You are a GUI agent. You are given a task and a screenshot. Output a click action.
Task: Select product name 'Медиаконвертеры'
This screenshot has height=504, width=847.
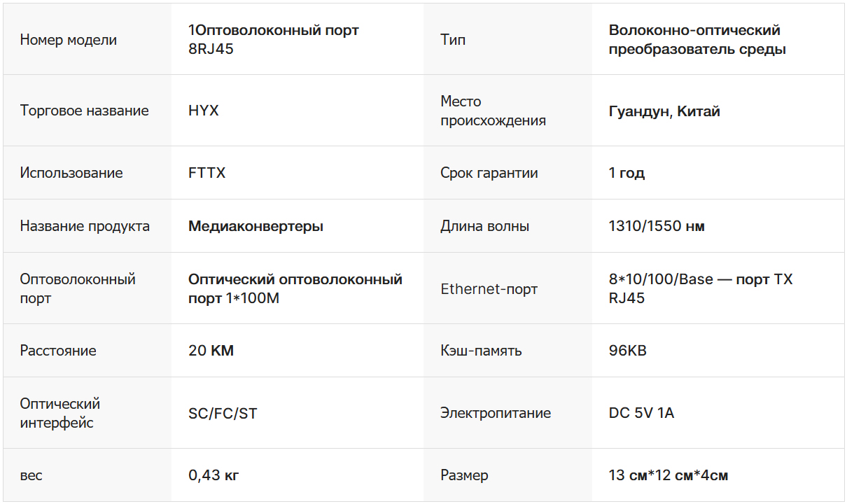coord(255,226)
